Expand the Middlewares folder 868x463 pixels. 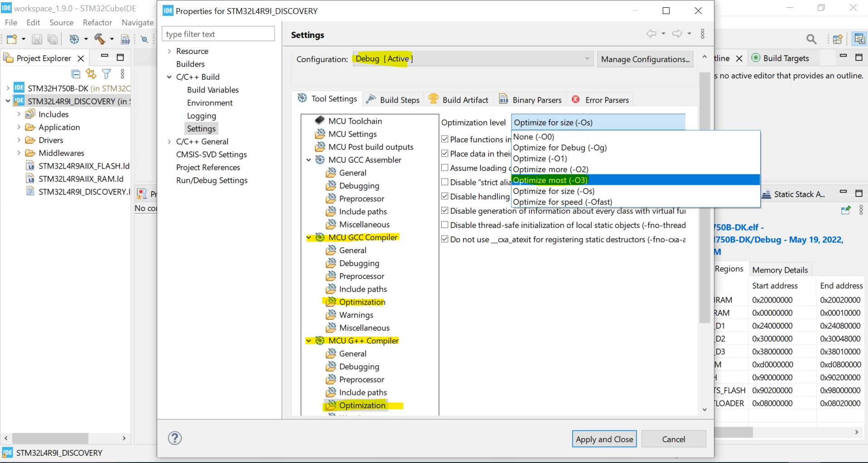(x=19, y=153)
